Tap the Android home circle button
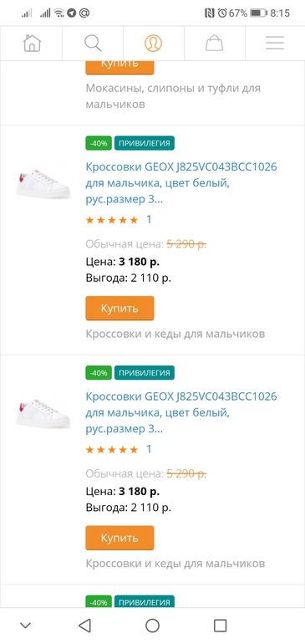The height and width of the screenshot is (644, 305). click(152, 626)
